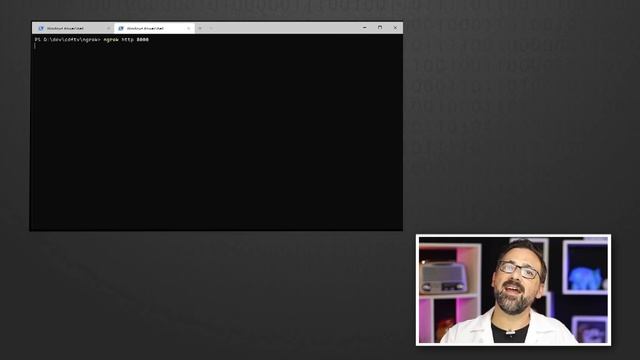
Task: Click the presenter webcam video thumbnail
Action: tap(513, 290)
